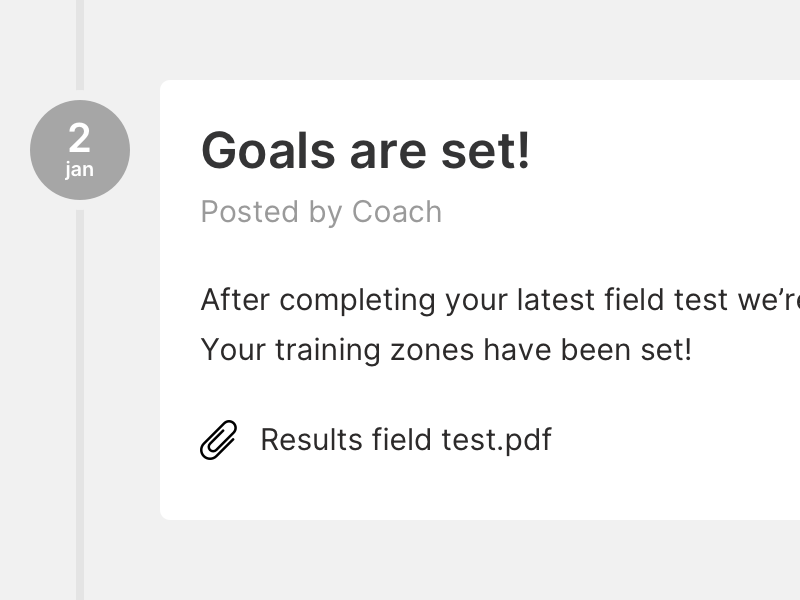Image resolution: width=800 pixels, height=600 pixels.
Task: Click the "Goals are set!" post title
Action: click(x=366, y=152)
